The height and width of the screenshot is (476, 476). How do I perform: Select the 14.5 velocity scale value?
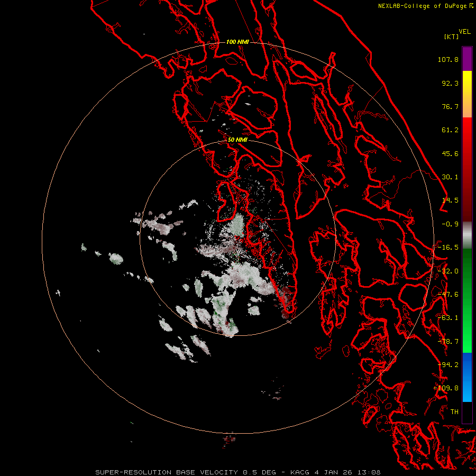tap(450, 200)
